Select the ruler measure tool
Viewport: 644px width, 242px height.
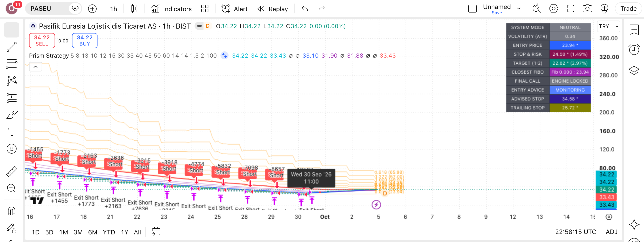pos(11,171)
